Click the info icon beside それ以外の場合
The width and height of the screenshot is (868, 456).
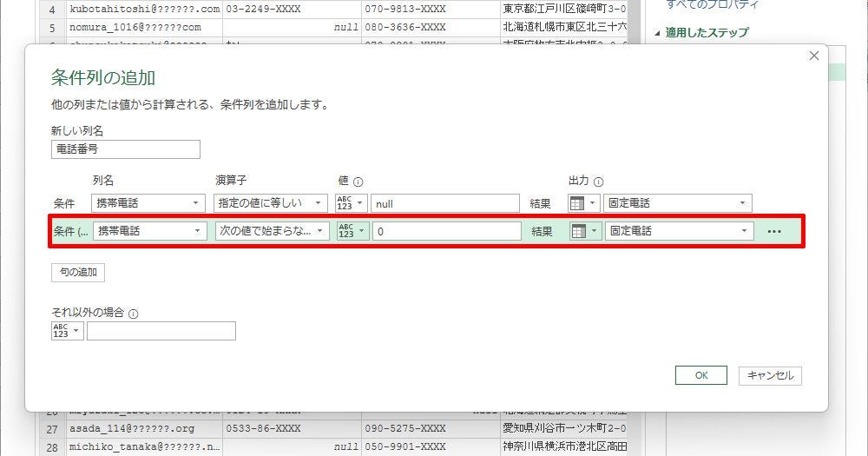click(x=133, y=314)
